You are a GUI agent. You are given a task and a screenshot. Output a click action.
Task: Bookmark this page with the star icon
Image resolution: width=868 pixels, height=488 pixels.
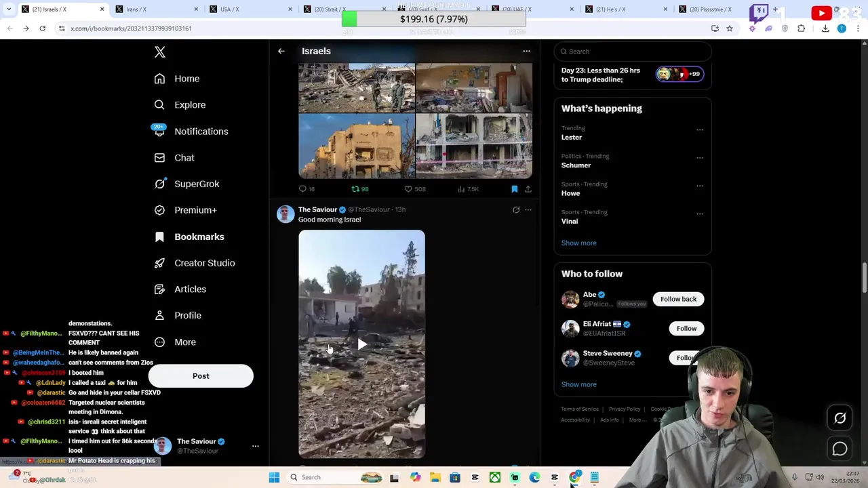(x=730, y=28)
